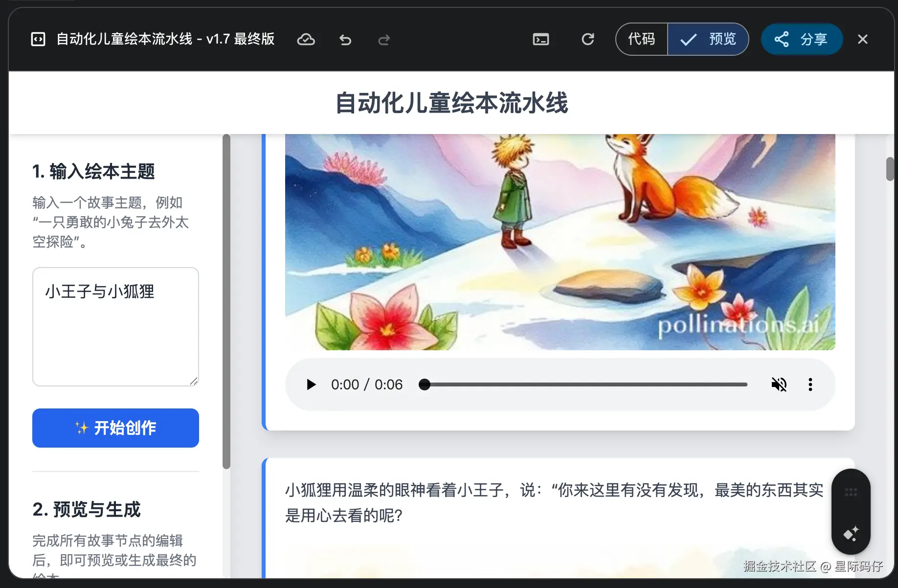Click the 1. 输入绘本主题 heading
The height and width of the screenshot is (588, 898).
[93, 172]
